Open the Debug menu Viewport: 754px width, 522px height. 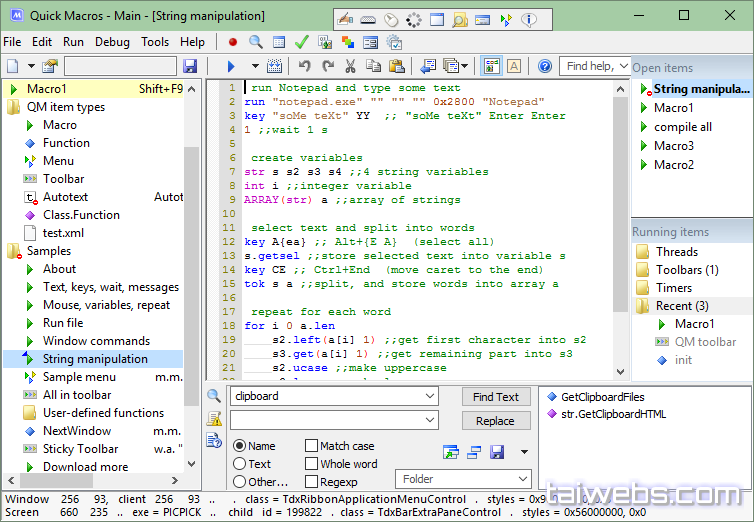(112, 42)
